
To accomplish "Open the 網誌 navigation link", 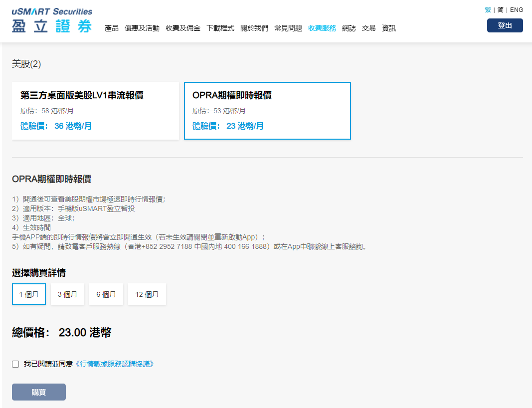I will (x=349, y=28).
